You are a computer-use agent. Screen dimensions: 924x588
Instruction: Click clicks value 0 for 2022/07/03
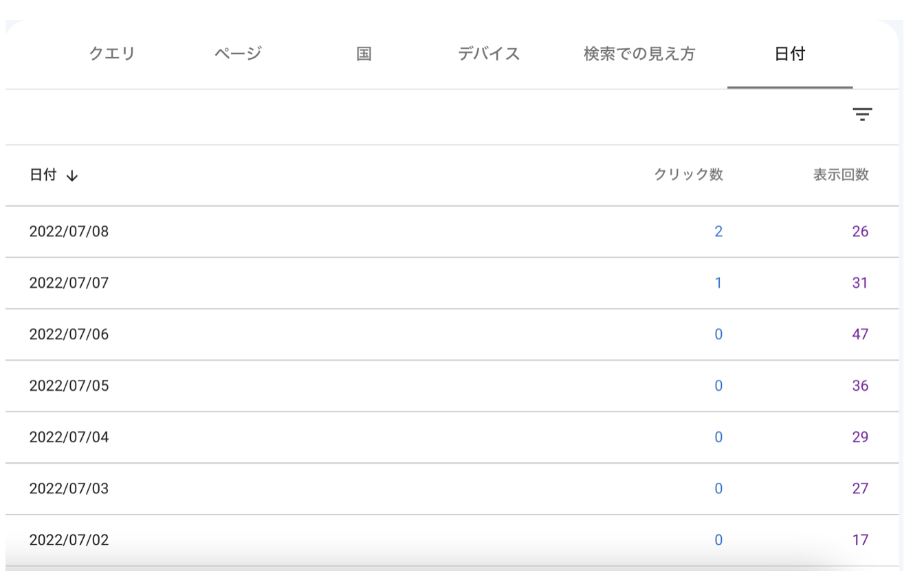718,488
